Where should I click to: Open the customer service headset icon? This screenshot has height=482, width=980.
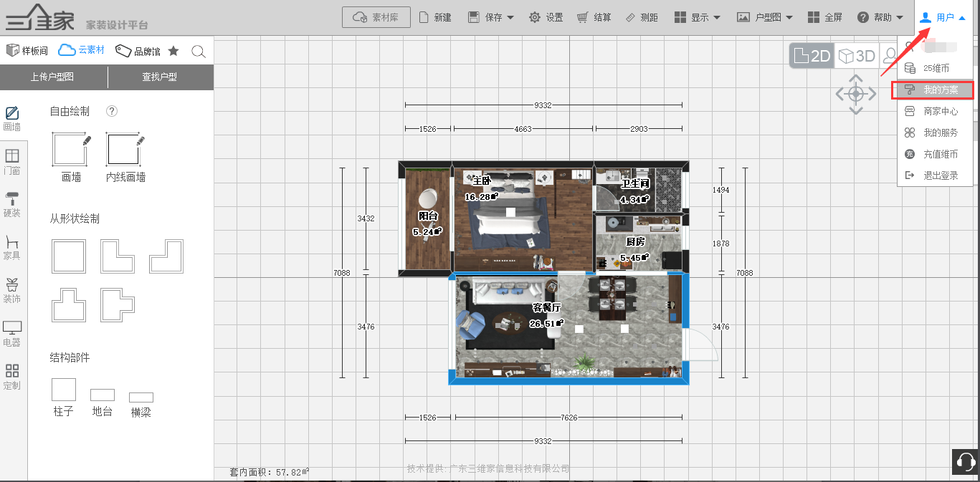coord(965,462)
